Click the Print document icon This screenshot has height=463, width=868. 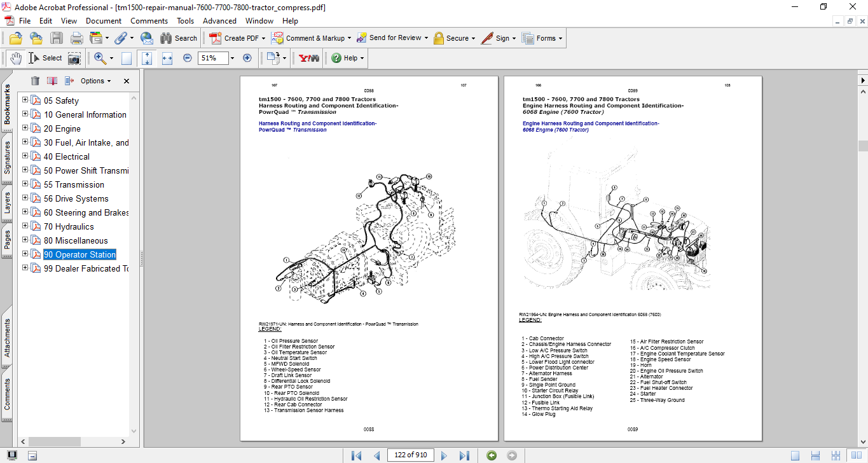tap(76, 38)
